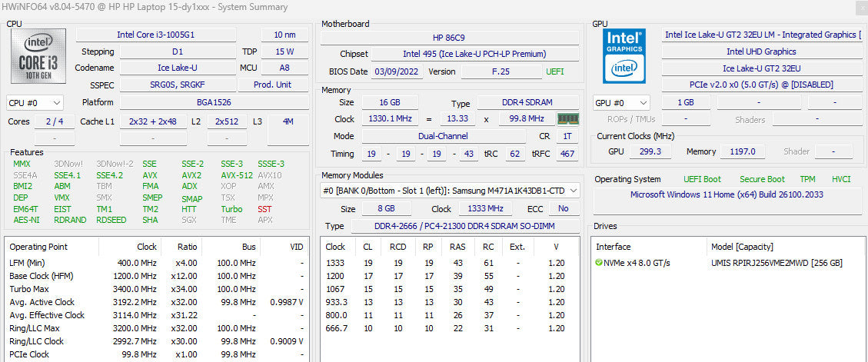Click the AES-NI feature label
Screen dimensions: 868x362
pyautogui.click(x=27, y=220)
